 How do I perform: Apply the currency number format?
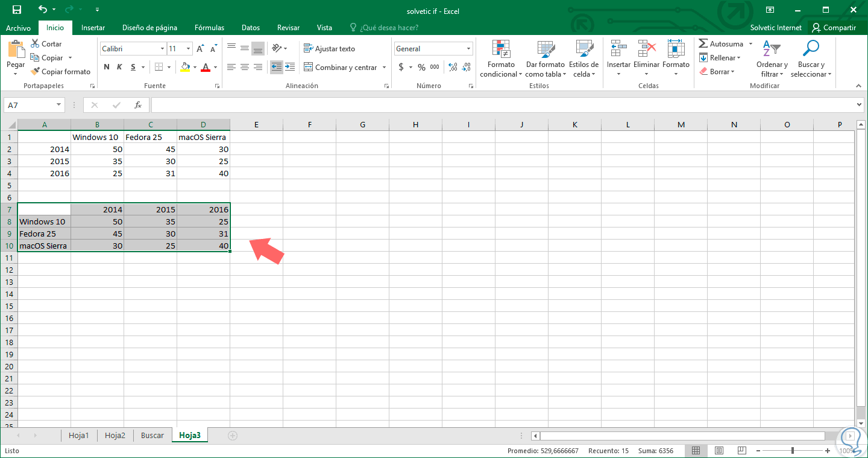click(x=401, y=67)
